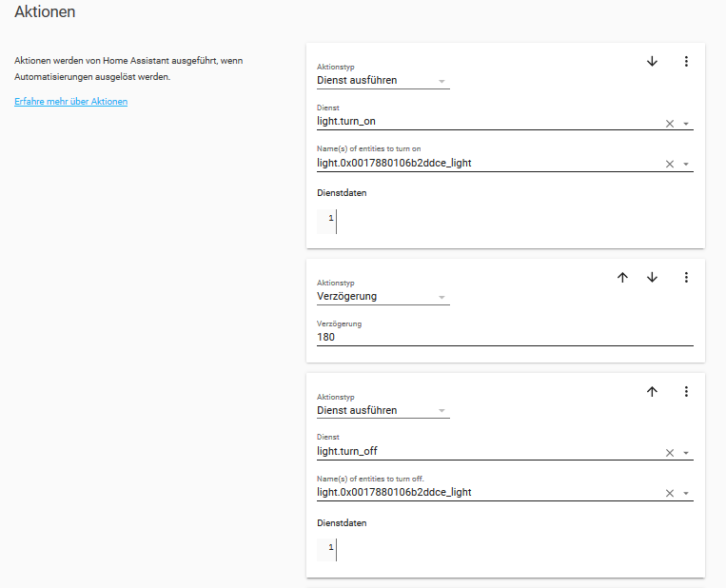726x588 pixels.
Task: Clear the light.turn_on Dienst field
Action: tap(669, 124)
